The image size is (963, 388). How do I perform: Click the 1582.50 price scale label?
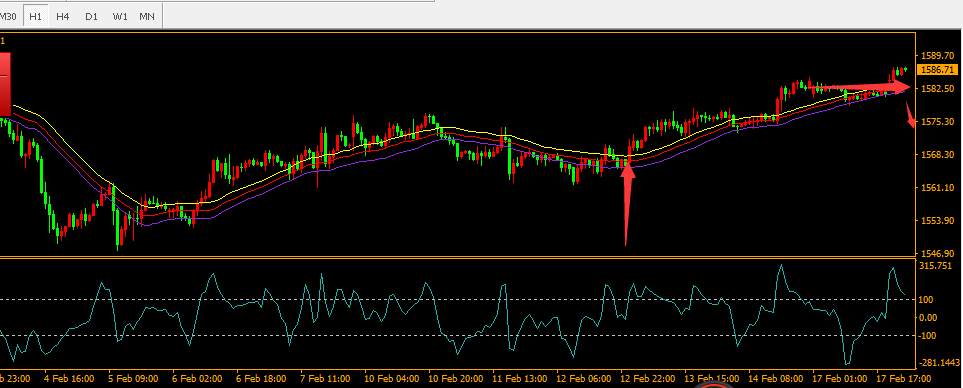click(x=937, y=88)
